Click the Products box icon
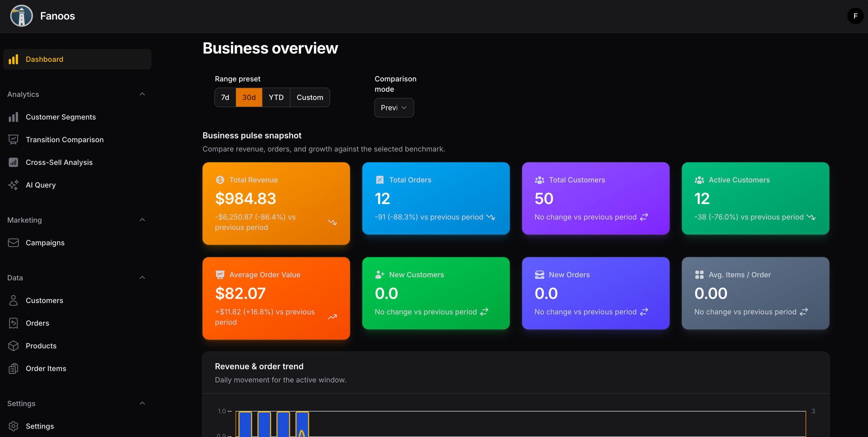This screenshot has width=868, height=437. [13, 346]
